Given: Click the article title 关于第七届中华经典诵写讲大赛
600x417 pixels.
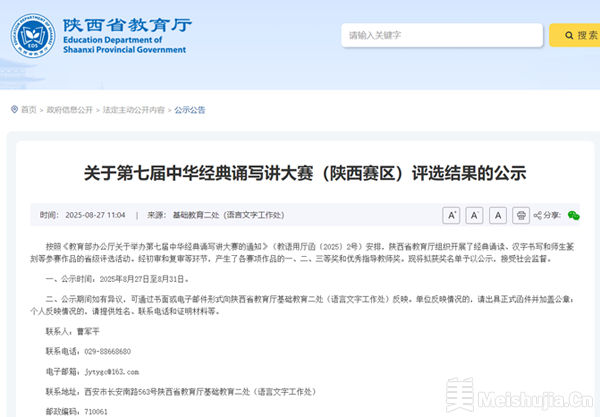Looking at the screenshot, I should click(305, 173).
